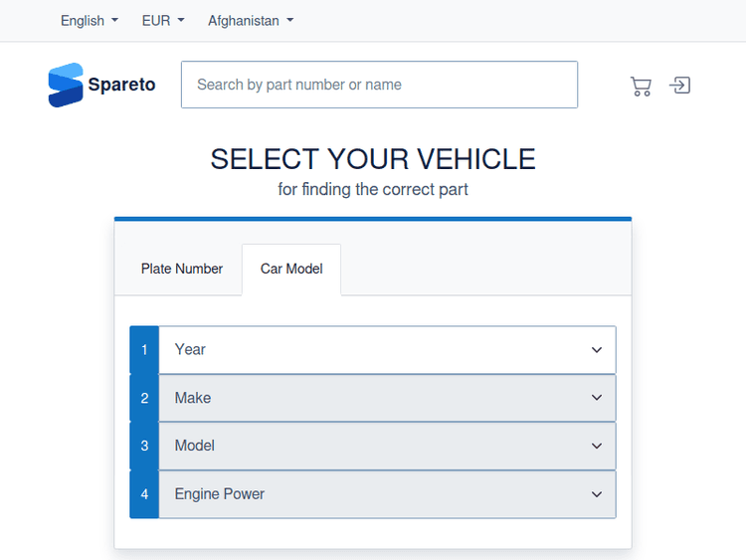The height and width of the screenshot is (560, 746).
Task: Expand the Year dropdown
Action: 387,350
